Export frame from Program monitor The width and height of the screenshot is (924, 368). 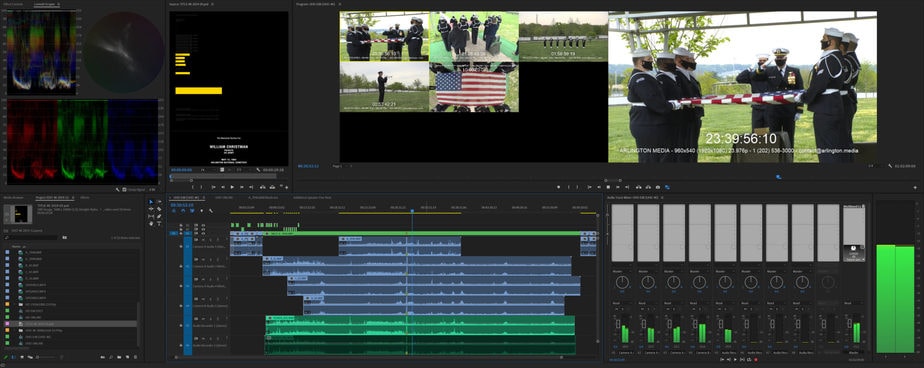coord(658,187)
